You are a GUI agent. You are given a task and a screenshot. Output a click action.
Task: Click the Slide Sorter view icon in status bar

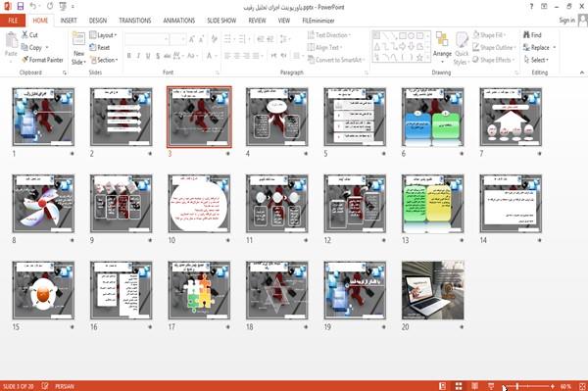[x=459, y=386]
